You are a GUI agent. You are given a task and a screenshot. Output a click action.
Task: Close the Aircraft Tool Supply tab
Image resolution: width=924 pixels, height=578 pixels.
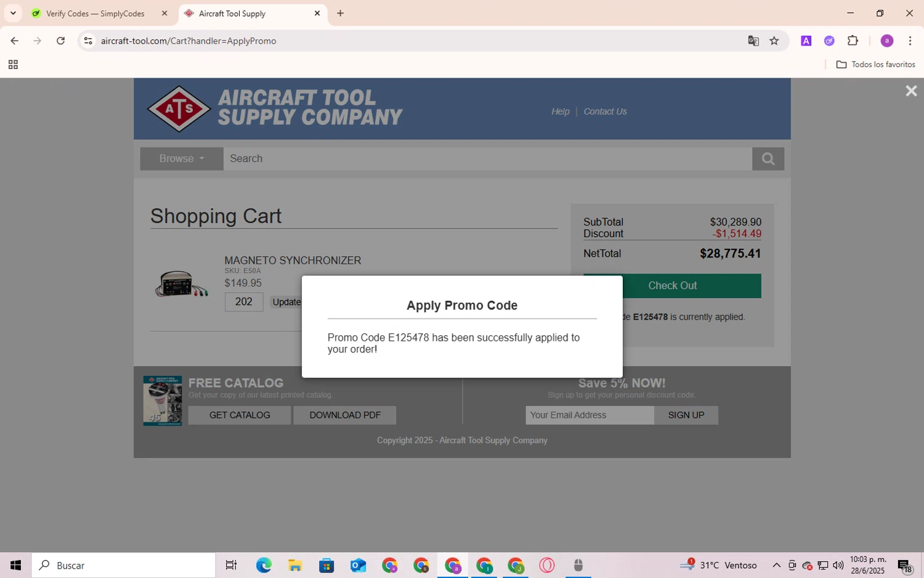[x=317, y=14]
